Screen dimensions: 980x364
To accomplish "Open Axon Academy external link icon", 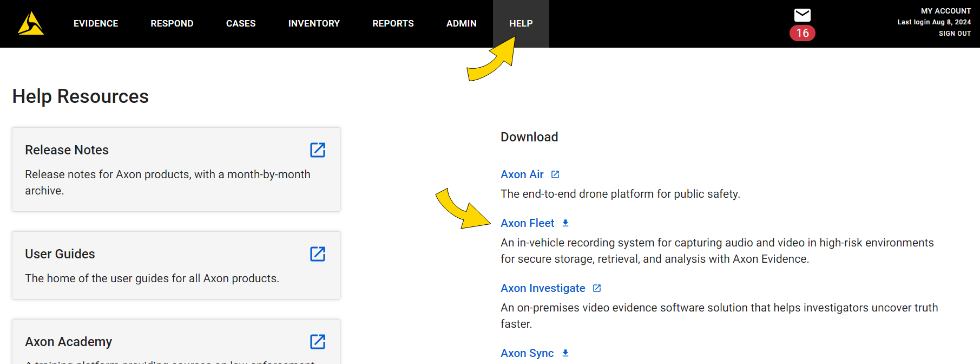I will (x=318, y=342).
